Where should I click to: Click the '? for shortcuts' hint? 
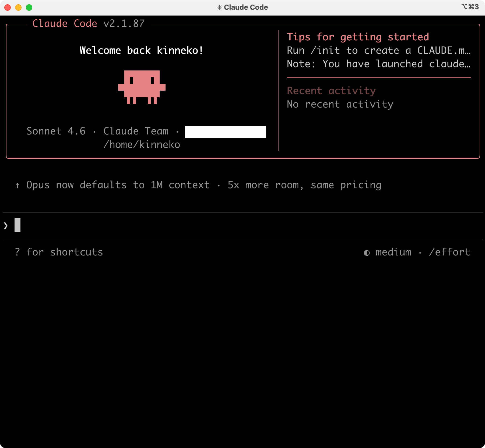59,252
